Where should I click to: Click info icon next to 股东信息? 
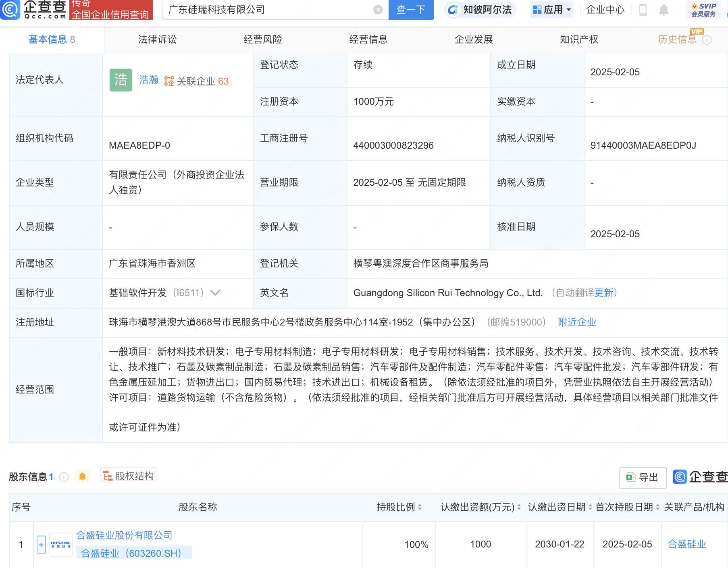tap(64, 477)
